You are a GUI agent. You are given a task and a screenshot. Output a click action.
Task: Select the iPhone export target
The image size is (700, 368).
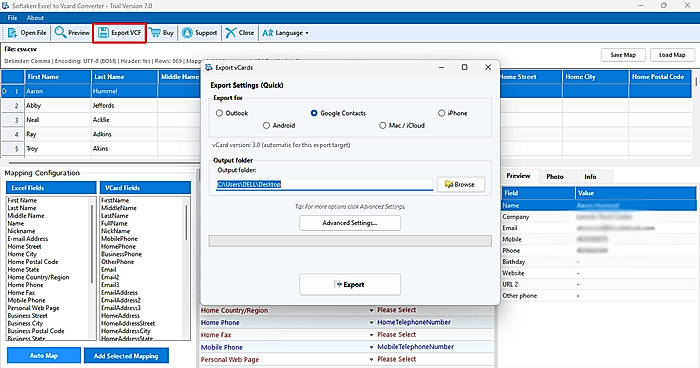coord(442,113)
